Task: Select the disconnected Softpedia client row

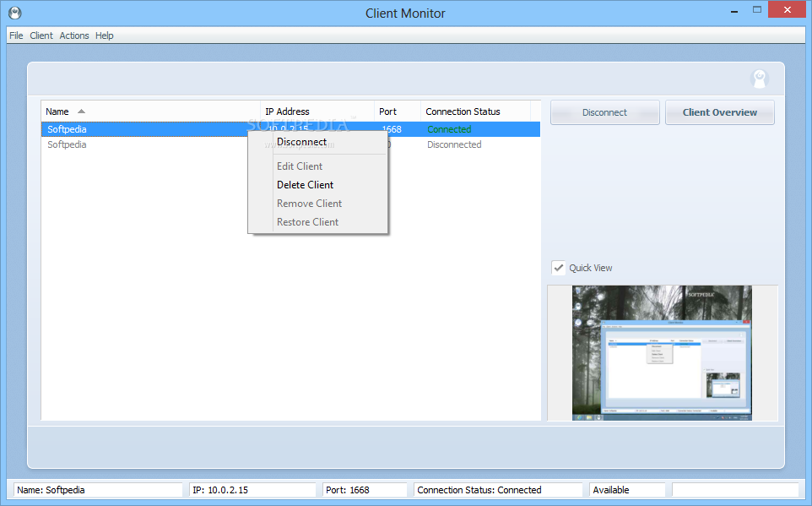Action: [x=290, y=144]
